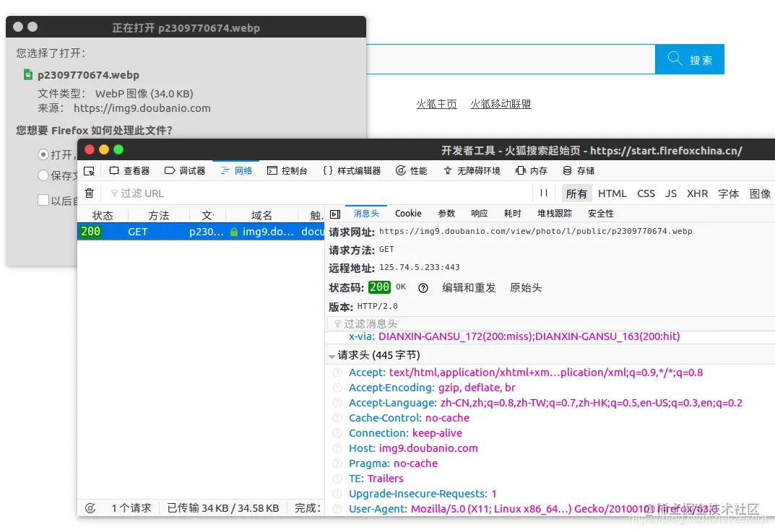
Task: Open the 火狐移动联盟 link
Action: coord(501,104)
